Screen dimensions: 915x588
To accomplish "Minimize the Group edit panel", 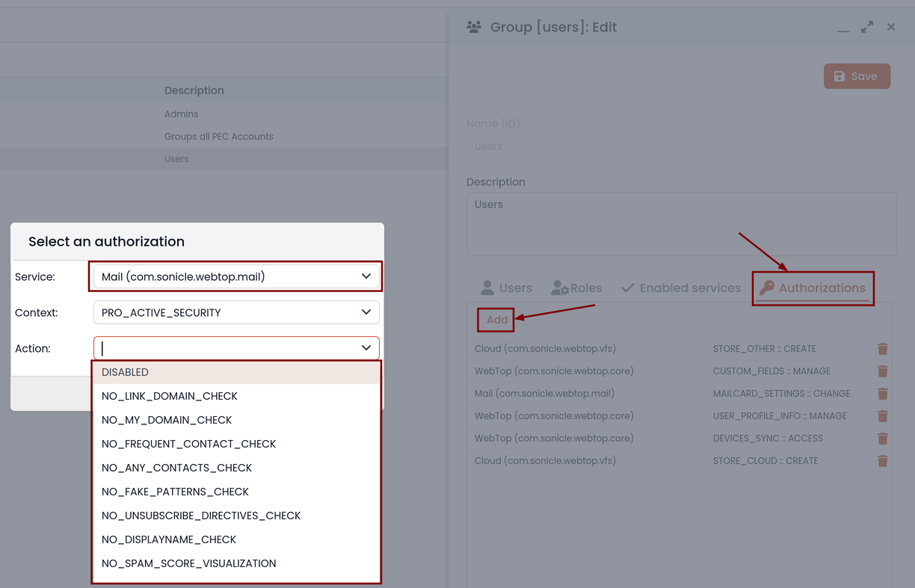I will tap(843, 27).
